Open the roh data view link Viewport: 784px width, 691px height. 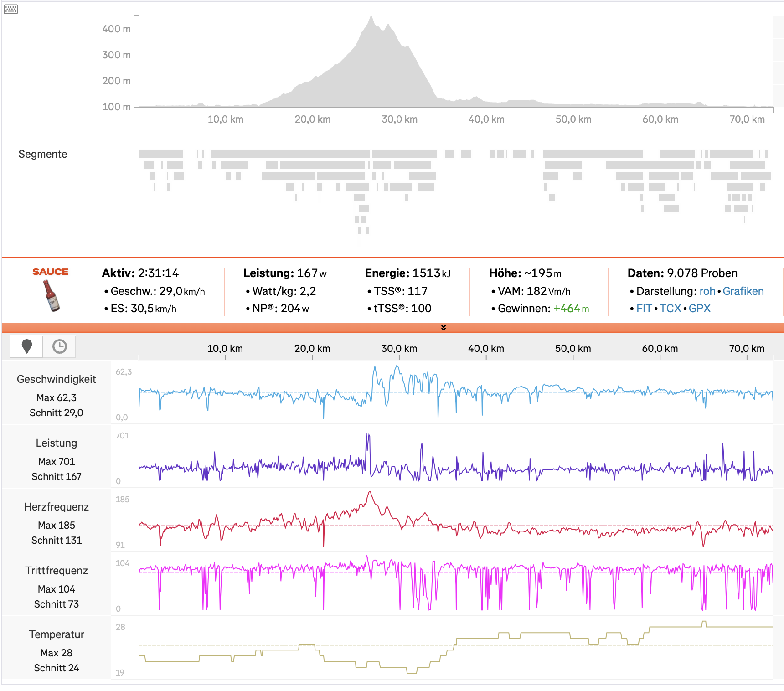(707, 291)
